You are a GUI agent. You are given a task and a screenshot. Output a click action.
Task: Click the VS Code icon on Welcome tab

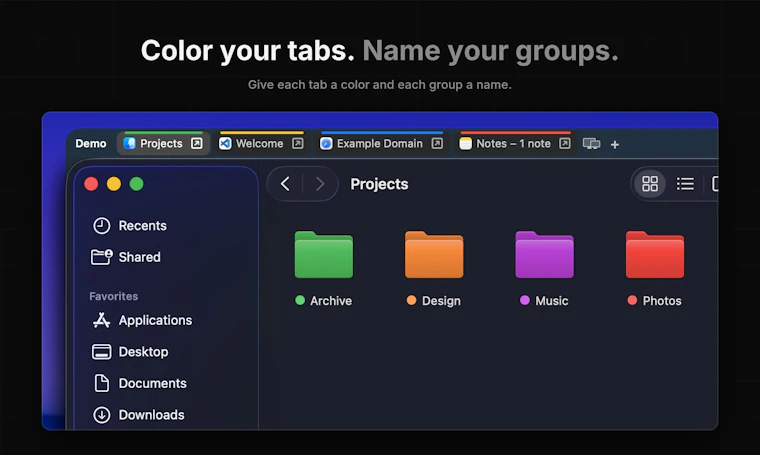pos(225,143)
